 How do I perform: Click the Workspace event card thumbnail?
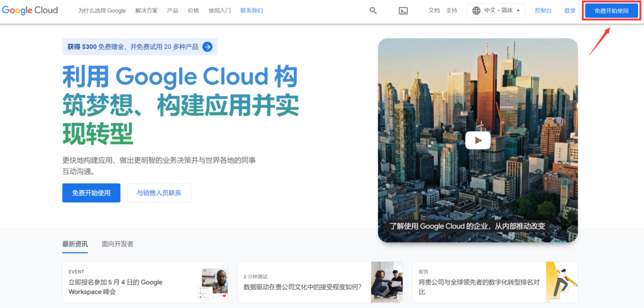tap(213, 283)
